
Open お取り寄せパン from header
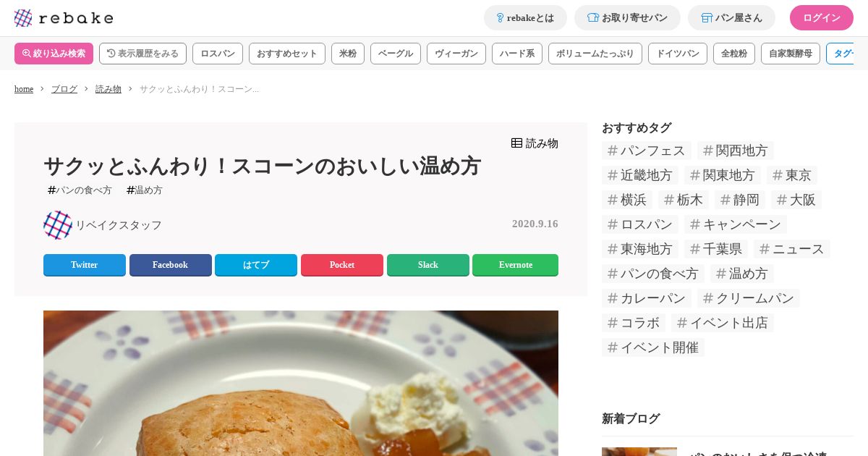click(x=627, y=18)
